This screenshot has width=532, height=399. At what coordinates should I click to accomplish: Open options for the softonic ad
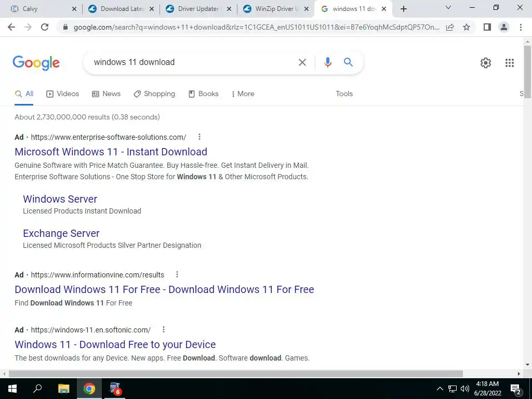(164, 329)
